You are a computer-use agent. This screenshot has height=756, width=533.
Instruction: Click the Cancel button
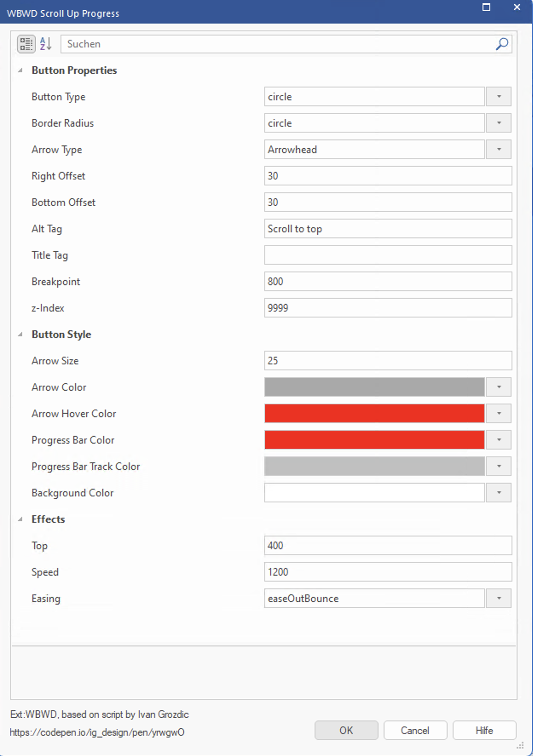(x=415, y=730)
